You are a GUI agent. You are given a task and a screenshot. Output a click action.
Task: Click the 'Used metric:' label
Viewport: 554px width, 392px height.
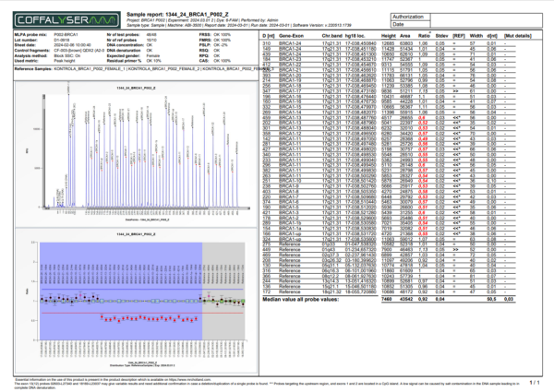[26, 61]
